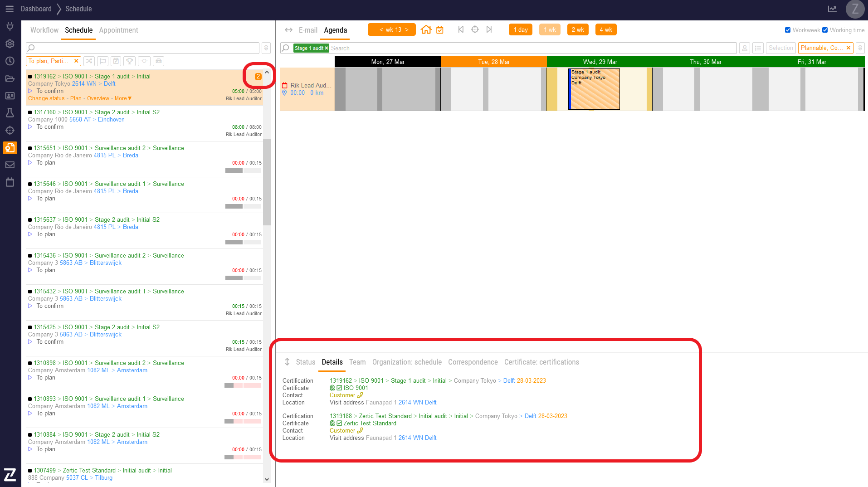This screenshot has width=868, height=487.
Task: Toggle the Workweek checkbox
Action: pos(788,30)
